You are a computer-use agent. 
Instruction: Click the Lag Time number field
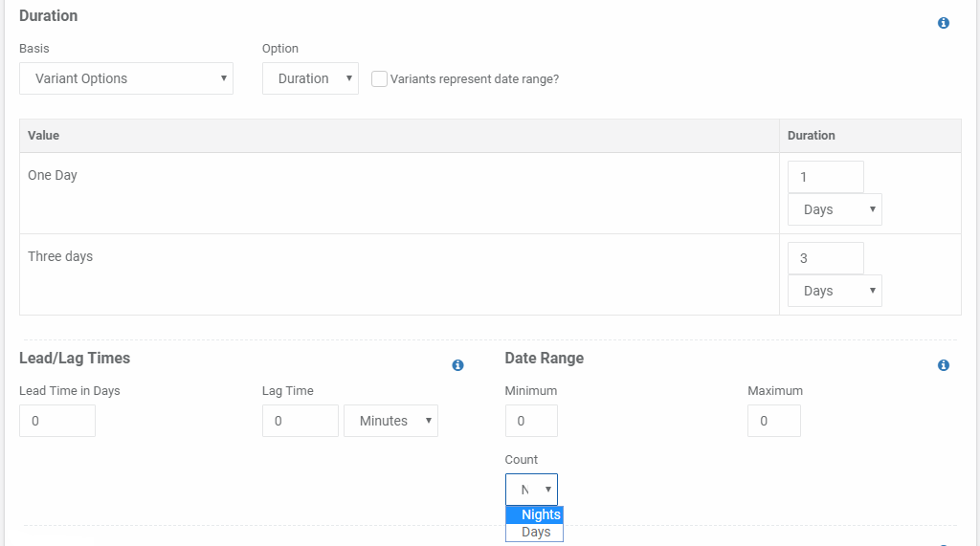click(300, 421)
